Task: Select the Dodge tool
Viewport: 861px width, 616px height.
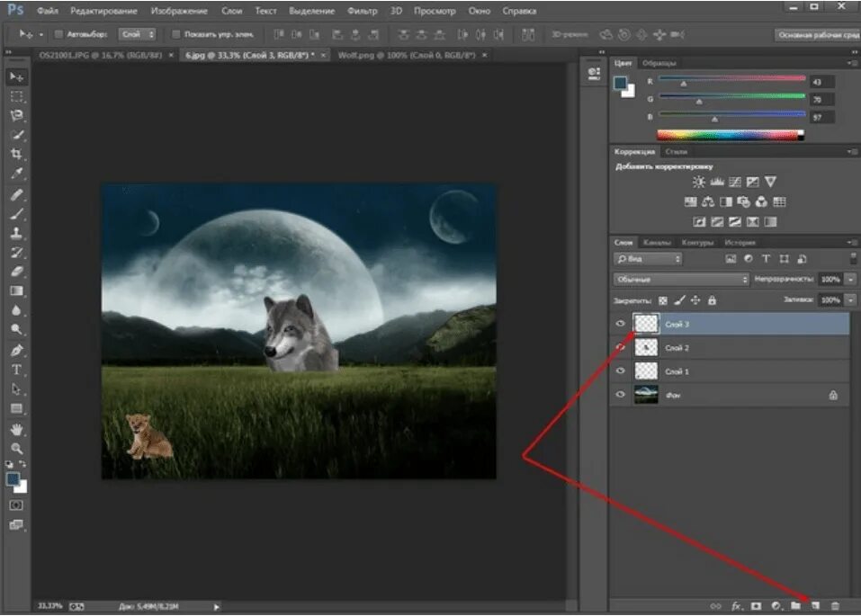Action: pyautogui.click(x=16, y=329)
